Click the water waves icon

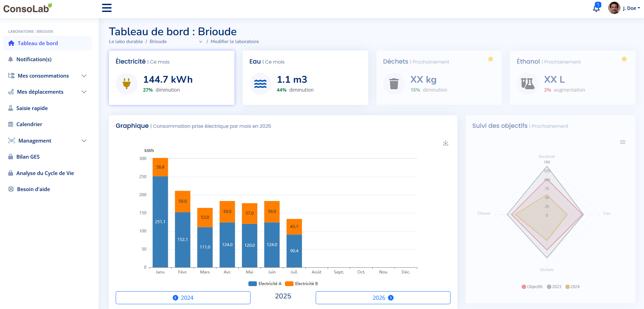coord(260,84)
